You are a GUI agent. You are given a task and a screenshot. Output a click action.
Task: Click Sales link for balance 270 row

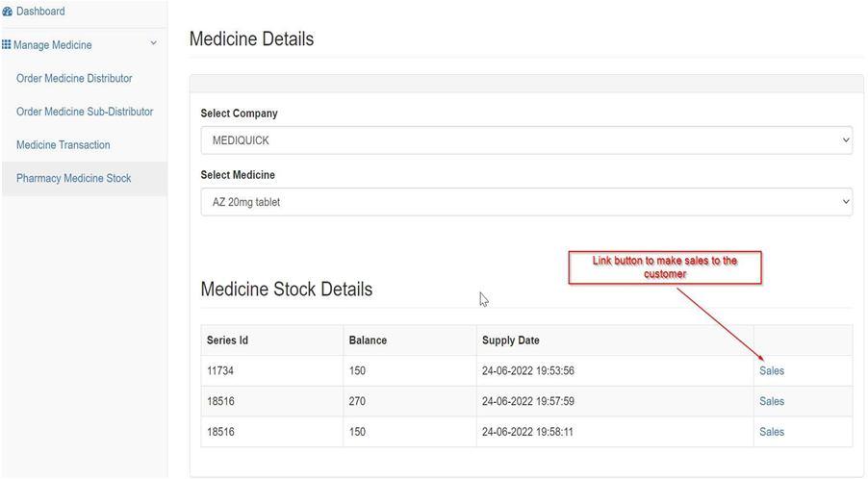point(772,401)
